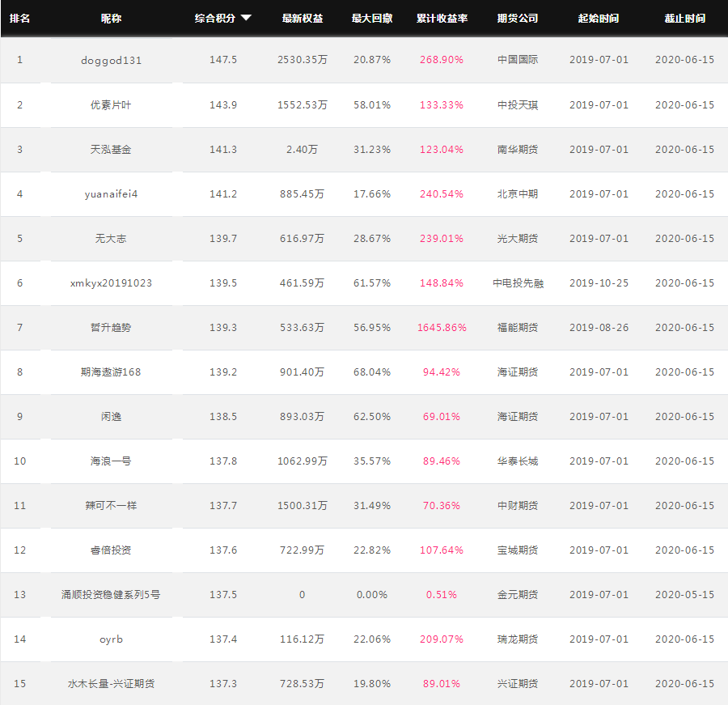Image resolution: width=728 pixels, height=705 pixels.
Task: Click the 最新权益 column header
Action: [303, 18]
